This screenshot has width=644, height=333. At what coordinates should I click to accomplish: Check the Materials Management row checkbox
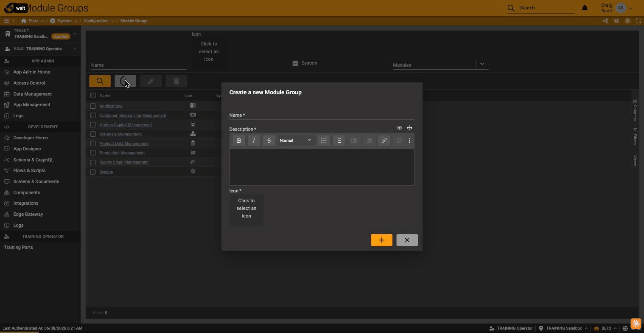click(93, 134)
